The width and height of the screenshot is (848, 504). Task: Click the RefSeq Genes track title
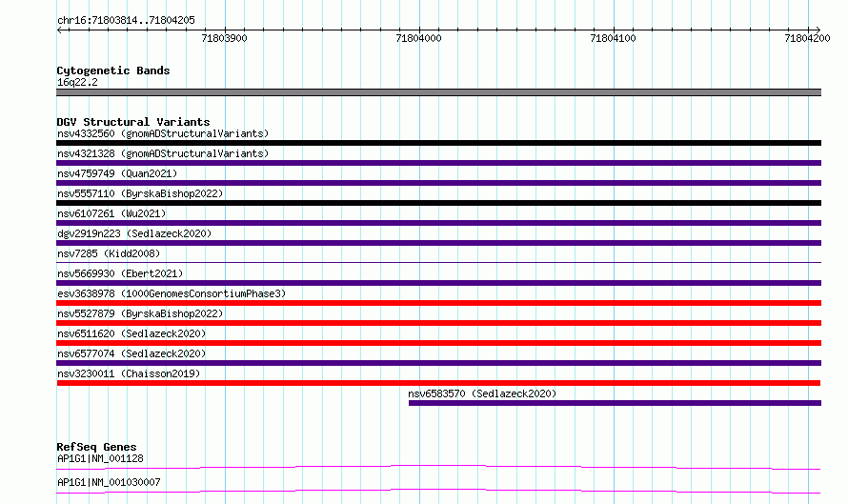coord(96,447)
